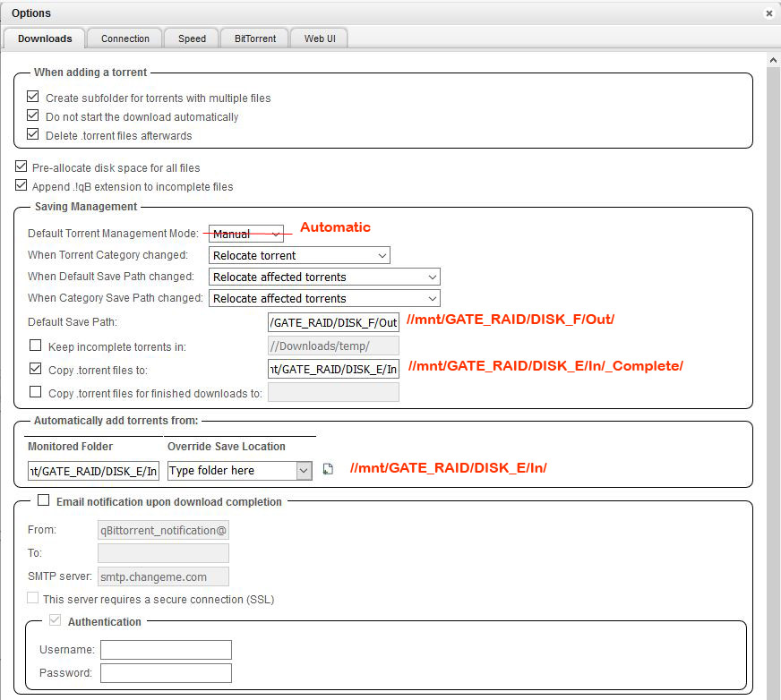Click the Monitored Folder column header
Screen dimensions: 781x700
pyautogui.click(x=70, y=446)
